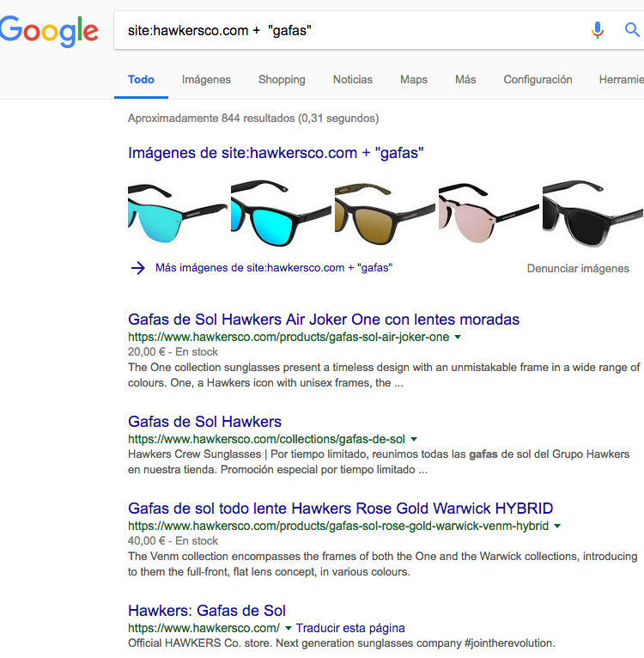This screenshot has height=658, width=644.
Task: Open 'Gafas de Sol Hawkers Air Joker One' result
Action: pos(324,320)
